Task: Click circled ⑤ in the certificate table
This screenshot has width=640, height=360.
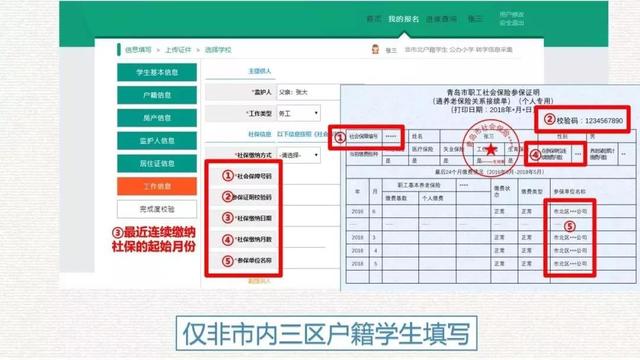Action: click(x=569, y=226)
